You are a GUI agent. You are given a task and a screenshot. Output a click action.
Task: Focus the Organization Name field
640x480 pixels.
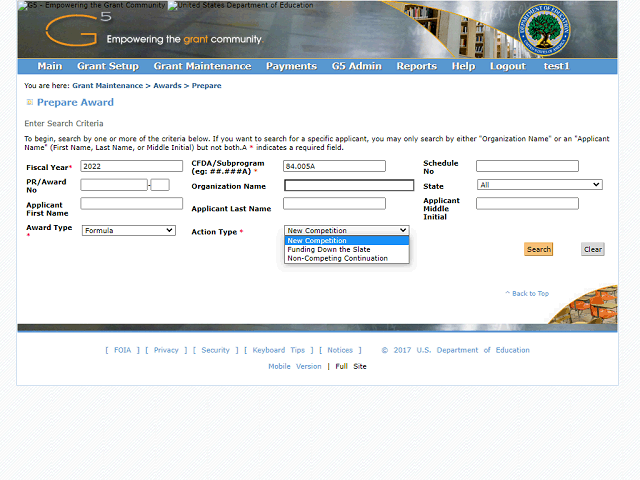click(349, 185)
